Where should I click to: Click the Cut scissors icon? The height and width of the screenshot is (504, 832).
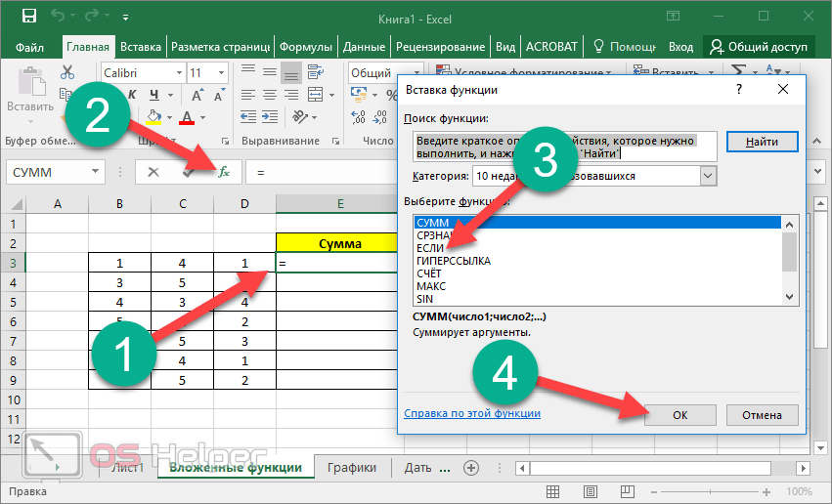point(67,72)
